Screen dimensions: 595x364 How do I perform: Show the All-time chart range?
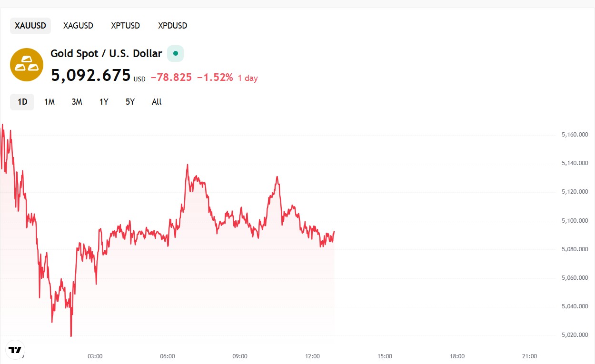pos(157,102)
